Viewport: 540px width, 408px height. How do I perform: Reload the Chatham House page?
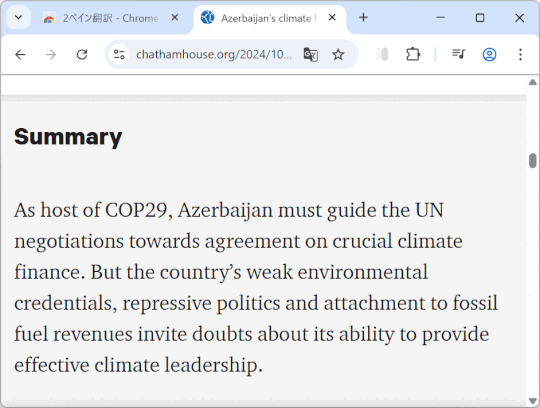(x=82, y=54)
